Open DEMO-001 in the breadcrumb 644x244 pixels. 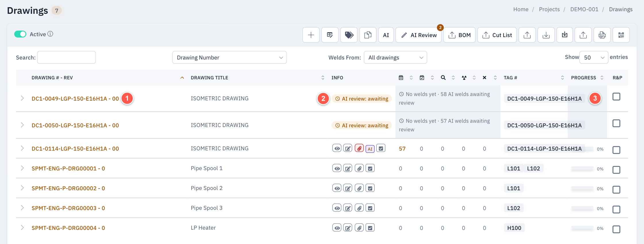pyautogui.click(x=584, y=9)
